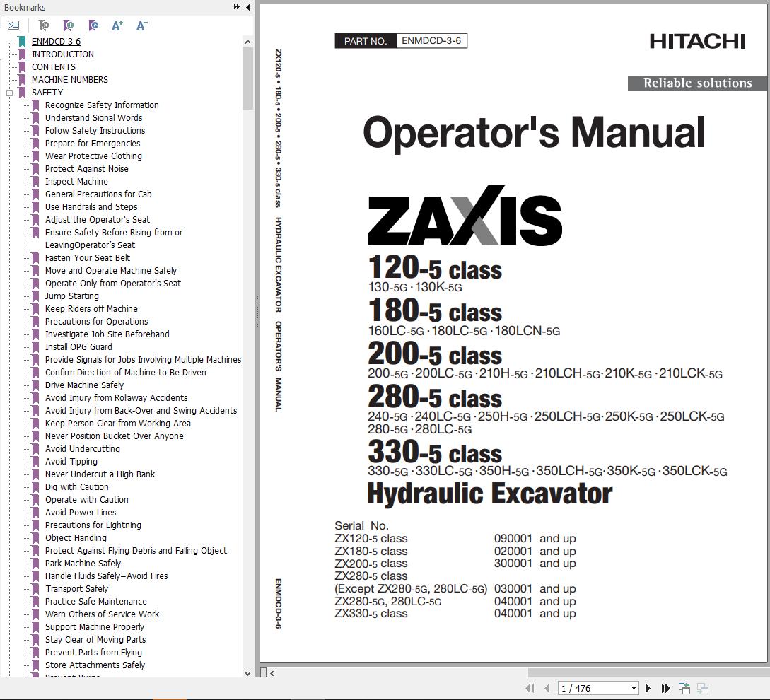Open Park Machine Safely bookmark
This screenshot has height=700, width=770.
coord(83,564)
